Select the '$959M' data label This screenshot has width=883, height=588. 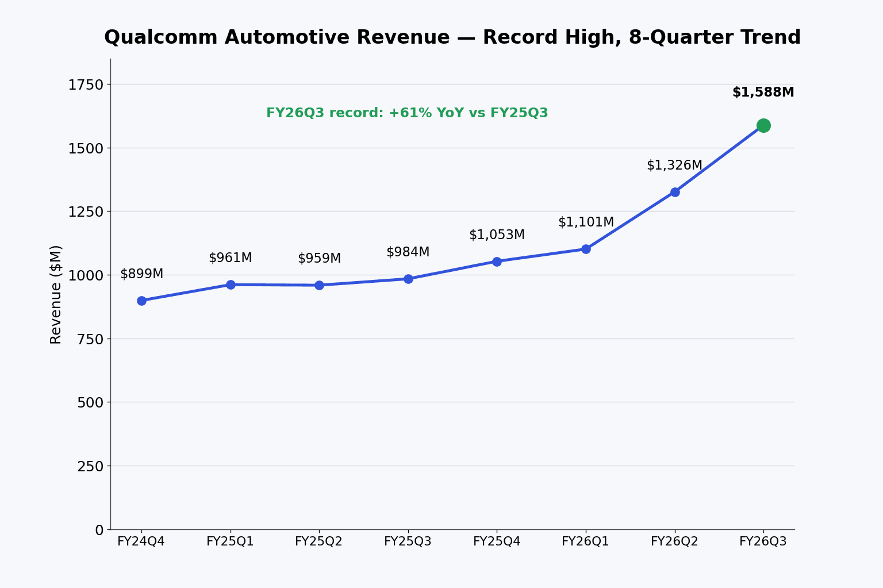(x=319, y=259)
